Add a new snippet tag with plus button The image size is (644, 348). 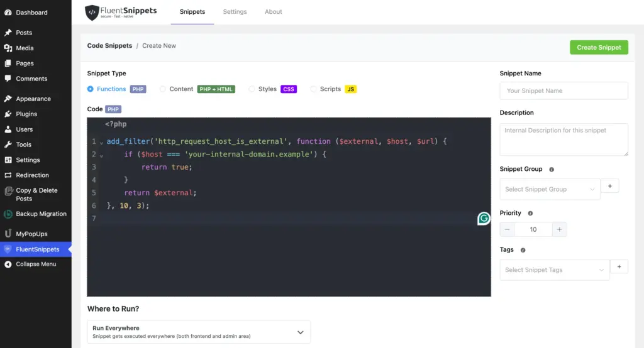(x=619, y=267)
